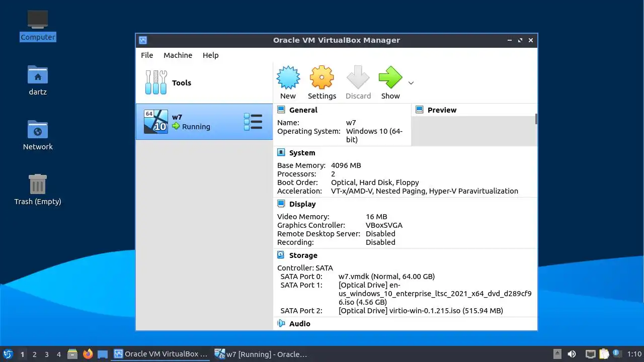Open the Display section heading link

pos(302,204)
